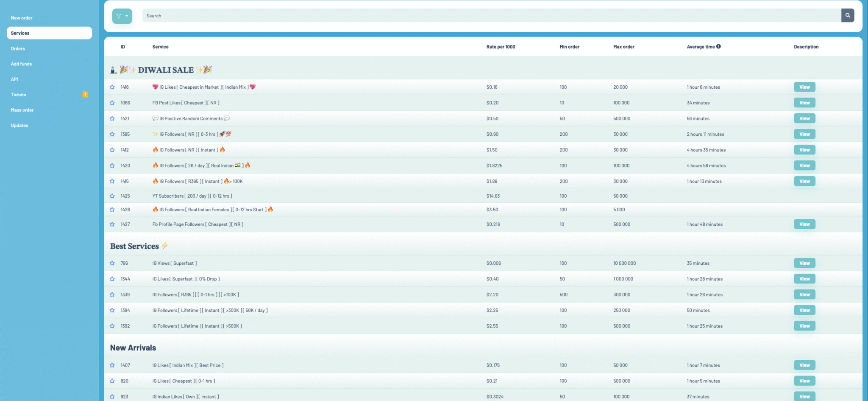
Task: Open the filter dropdown next to search
Action: [122, 16]
